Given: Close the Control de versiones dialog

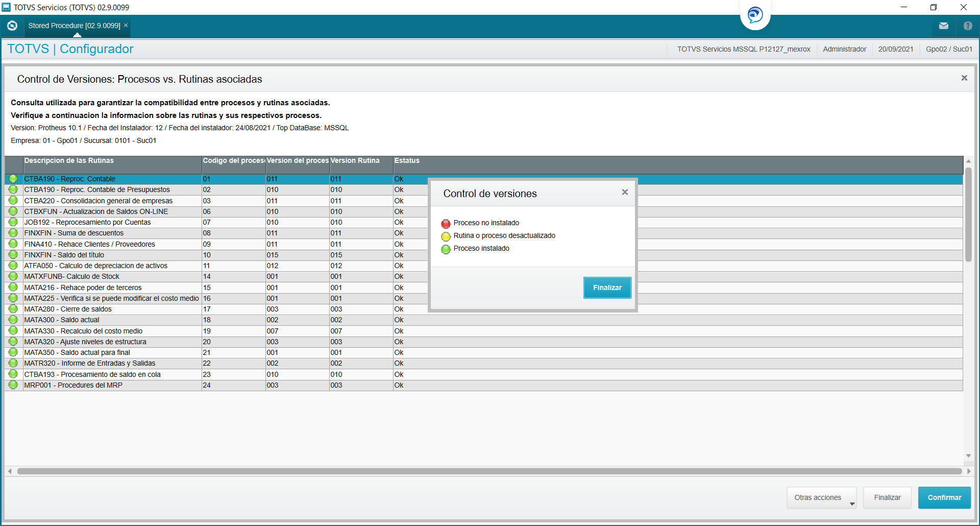Looking at the screenshot, I should pyautogui.click(x=625, y=192).
